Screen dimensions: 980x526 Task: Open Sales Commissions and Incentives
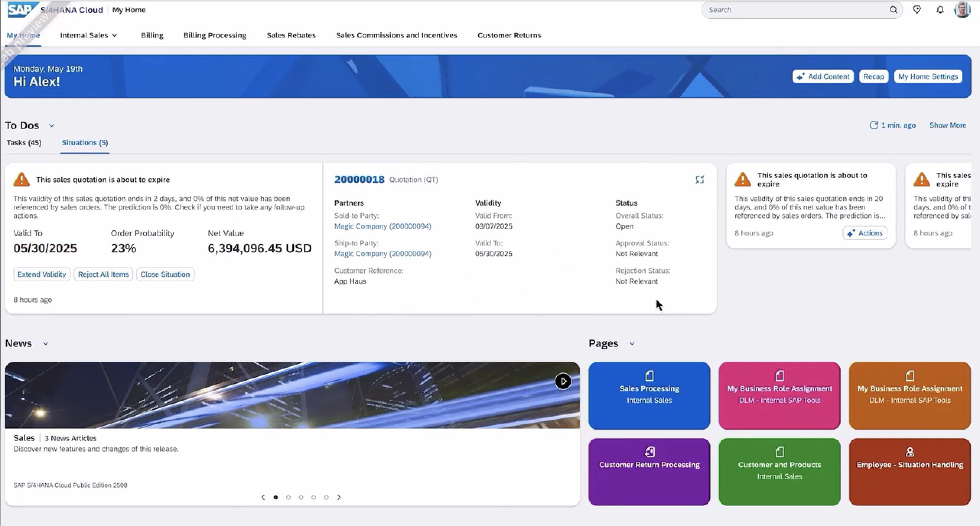pyautogui.click(x=396, y=35)
